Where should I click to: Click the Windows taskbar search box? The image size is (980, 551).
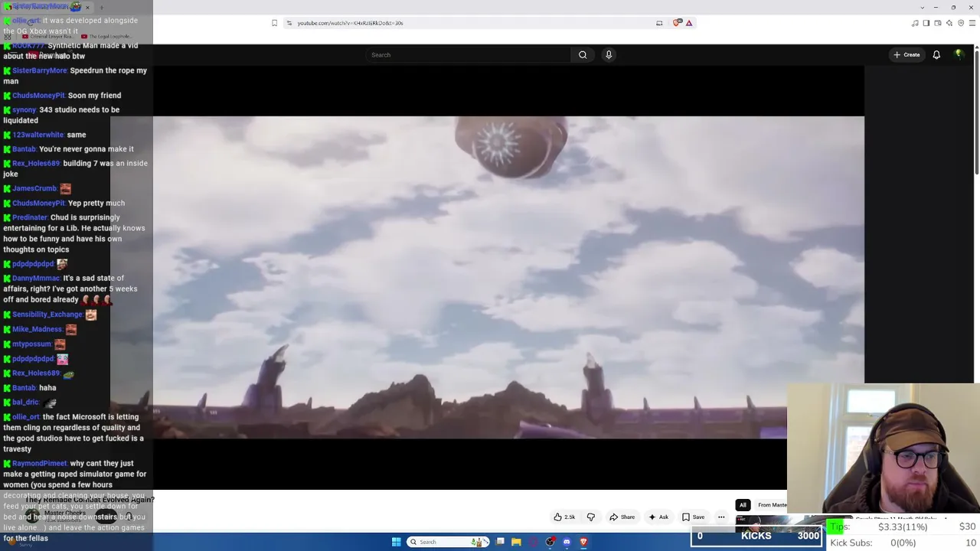[448, 542]
